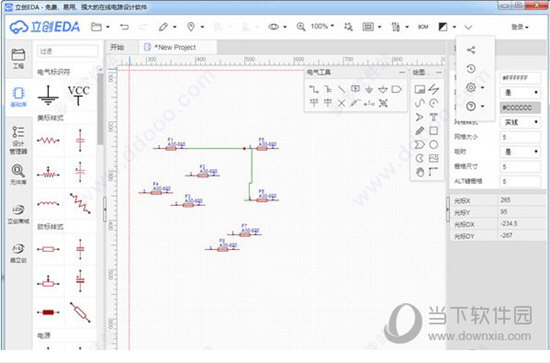This screenshot has width=550, height=363.
Task: Pick the ground symbol from the library
Action: [48, 95]
